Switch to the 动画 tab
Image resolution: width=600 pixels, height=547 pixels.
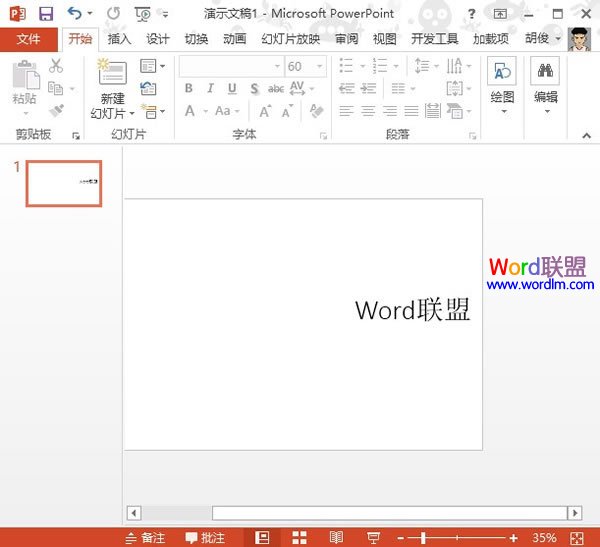pos(235,39)
